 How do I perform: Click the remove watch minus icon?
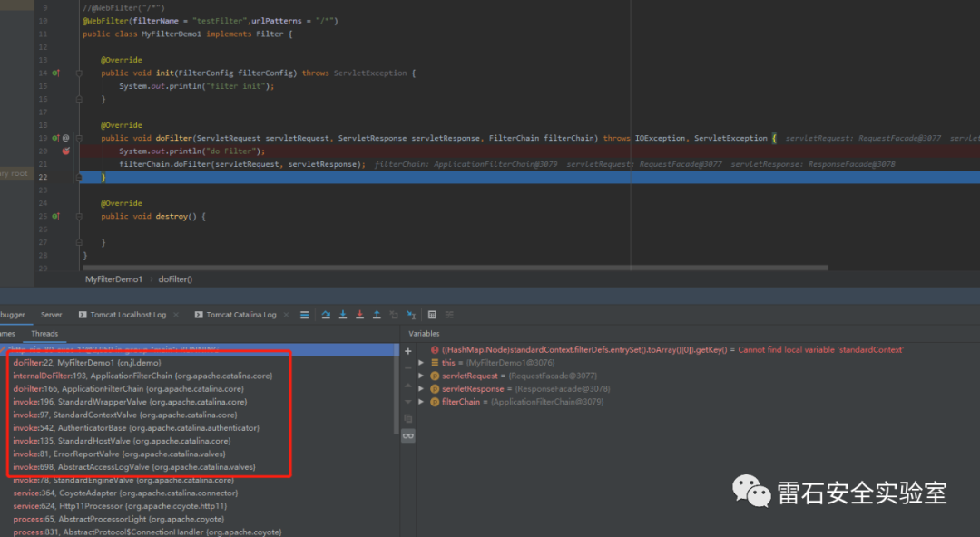(408, 368)
